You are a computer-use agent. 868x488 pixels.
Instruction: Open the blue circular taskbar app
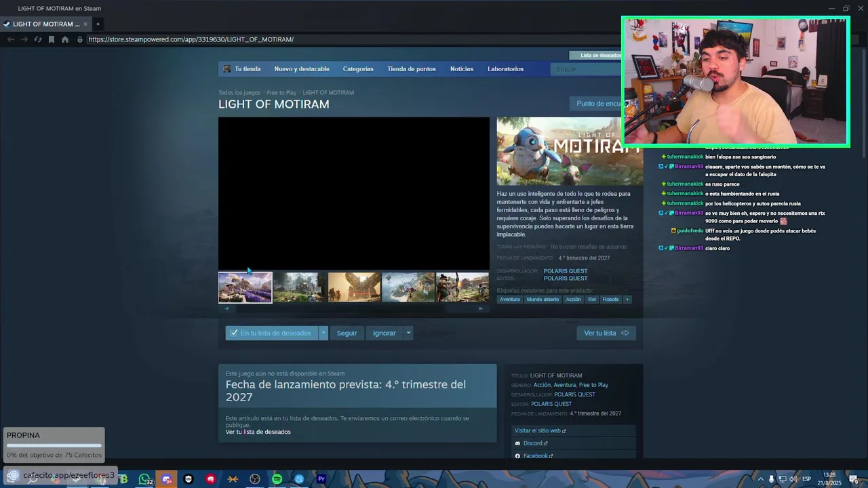(299, 479)
